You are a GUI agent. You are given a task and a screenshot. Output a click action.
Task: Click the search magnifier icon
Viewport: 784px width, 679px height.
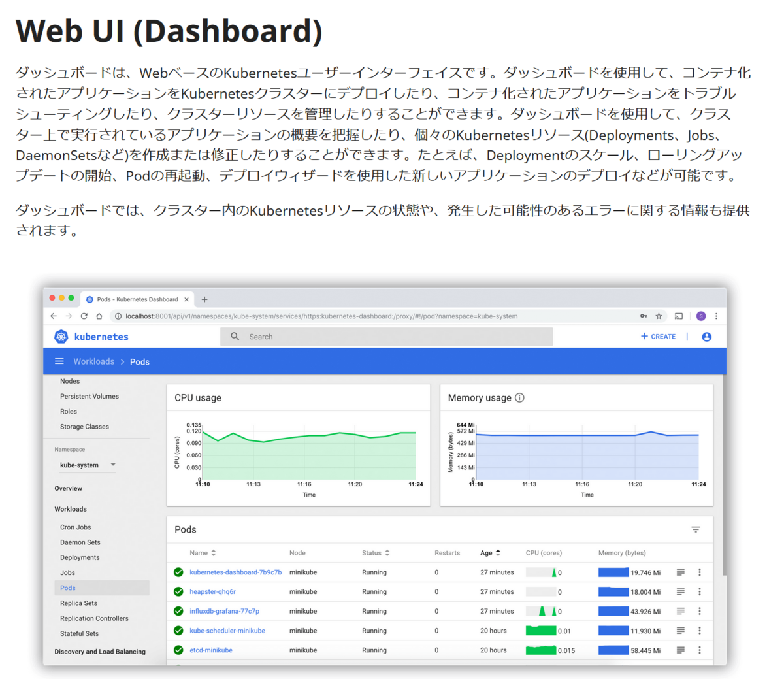235,337
